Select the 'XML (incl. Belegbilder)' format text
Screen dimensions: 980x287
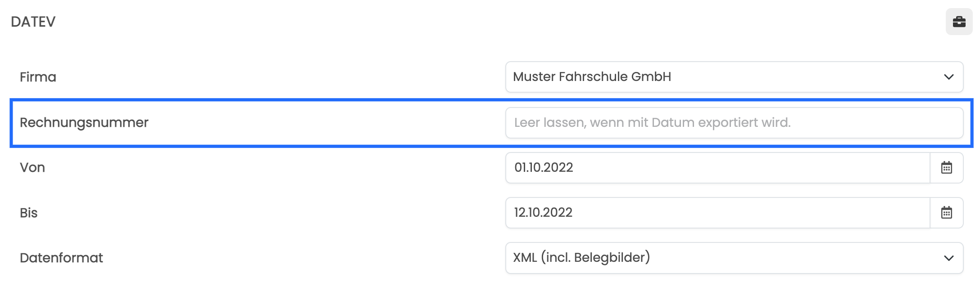581,257
